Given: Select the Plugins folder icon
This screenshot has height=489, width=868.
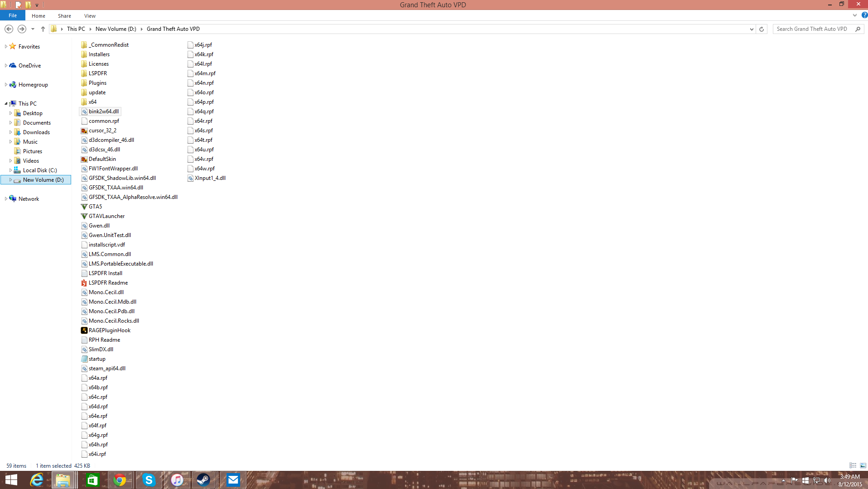Looking at the screenshot, I should (84, 83).
